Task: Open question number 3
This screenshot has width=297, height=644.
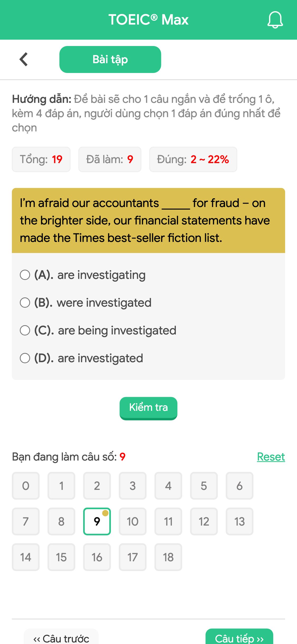Action: click(x=133, y=486)
